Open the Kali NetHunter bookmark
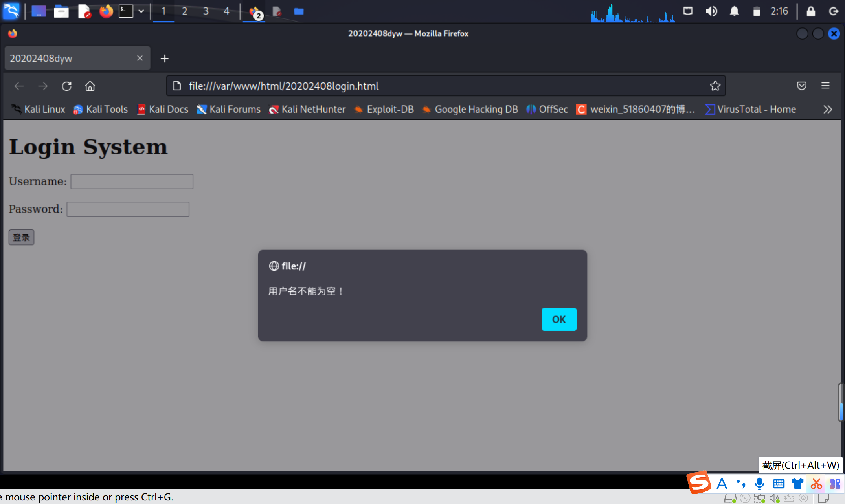The image size is (845, 504). coord(307,109)
